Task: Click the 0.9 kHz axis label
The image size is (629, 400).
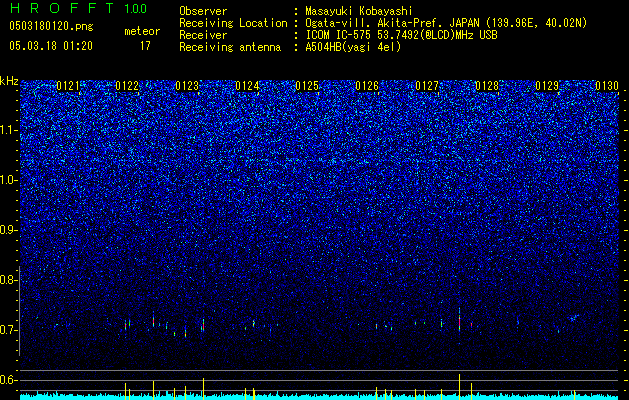Action: 9,230
